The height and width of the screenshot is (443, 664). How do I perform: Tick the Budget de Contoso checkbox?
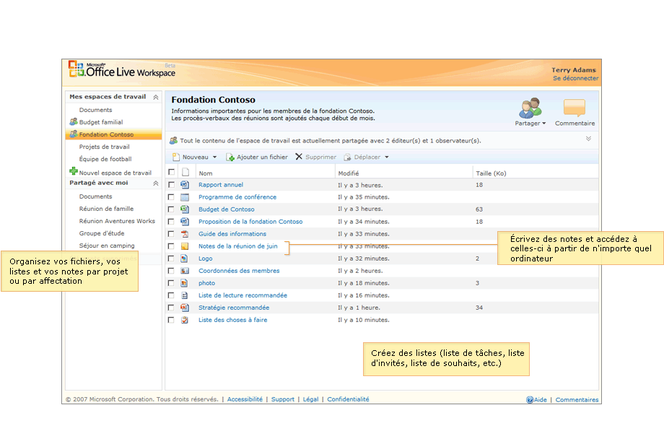click(171, 209)
